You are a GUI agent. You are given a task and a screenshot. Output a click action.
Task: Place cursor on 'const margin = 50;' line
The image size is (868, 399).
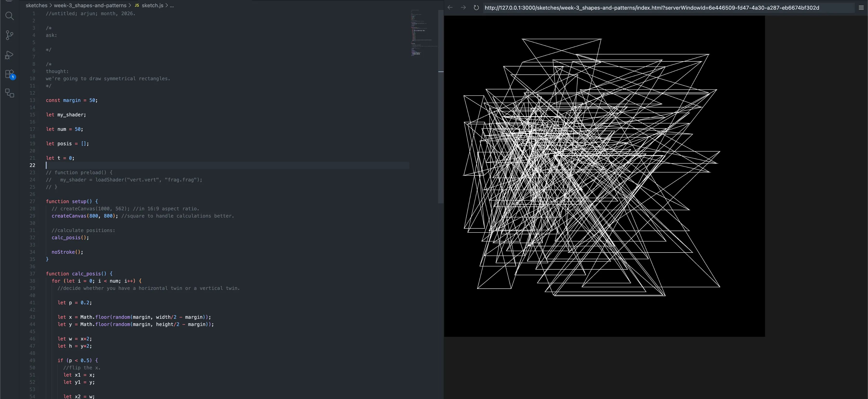(x=71, y=100)
